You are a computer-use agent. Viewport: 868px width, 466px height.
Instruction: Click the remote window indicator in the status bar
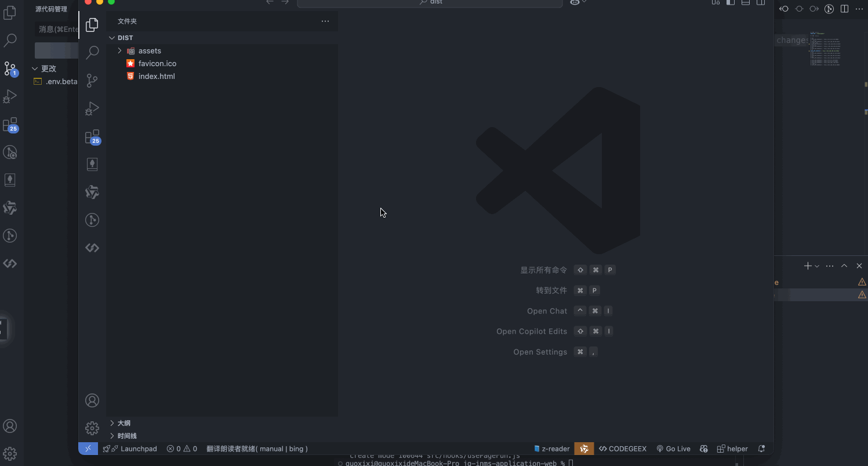(88, 449)
